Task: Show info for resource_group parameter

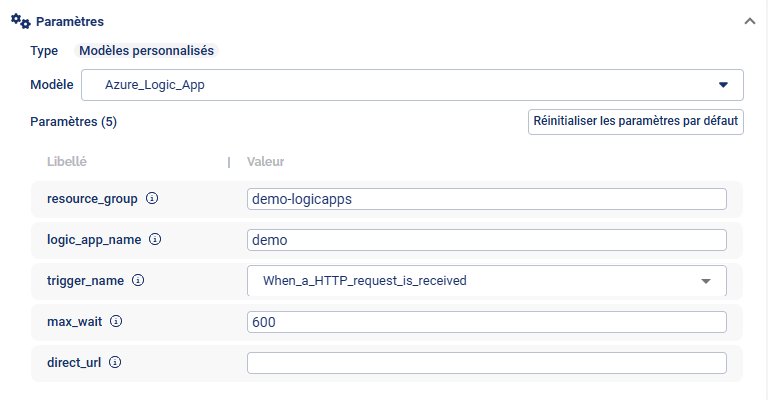Action: [152, 198]
